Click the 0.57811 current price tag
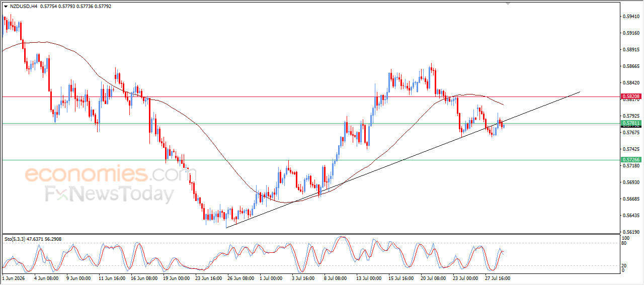 click(x=631, y=123)
